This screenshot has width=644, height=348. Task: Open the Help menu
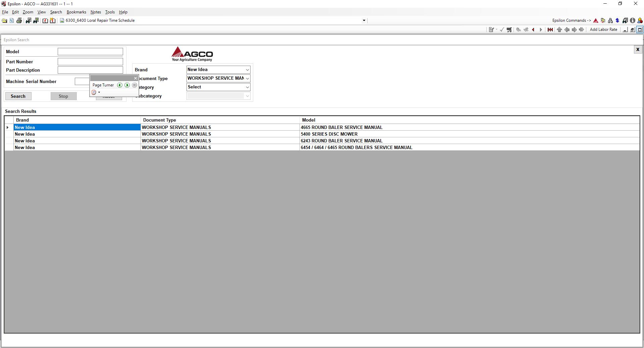tap(123, 12)
